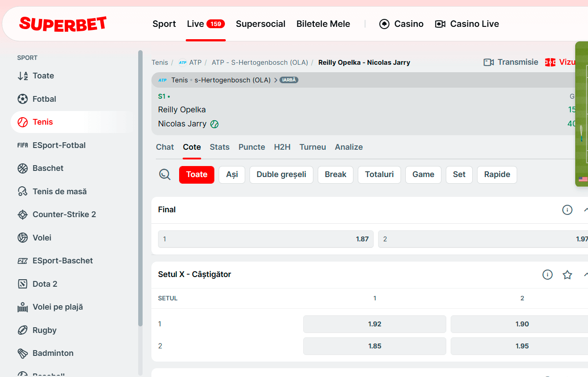This screenshot has width=588, height=377.
Task: Select set 2 odds 1.85
Action: (375, 346)
